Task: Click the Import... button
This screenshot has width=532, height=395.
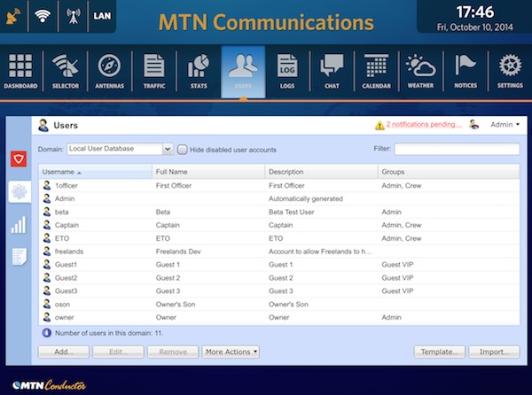Action: (x=494, y=352)
